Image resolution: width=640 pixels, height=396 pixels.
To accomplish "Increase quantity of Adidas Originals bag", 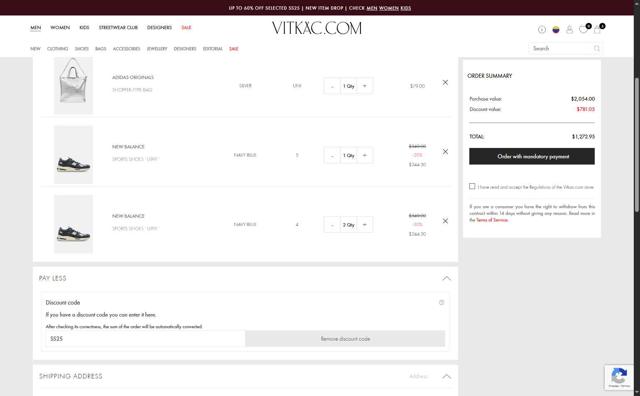I will coord(365,86).
